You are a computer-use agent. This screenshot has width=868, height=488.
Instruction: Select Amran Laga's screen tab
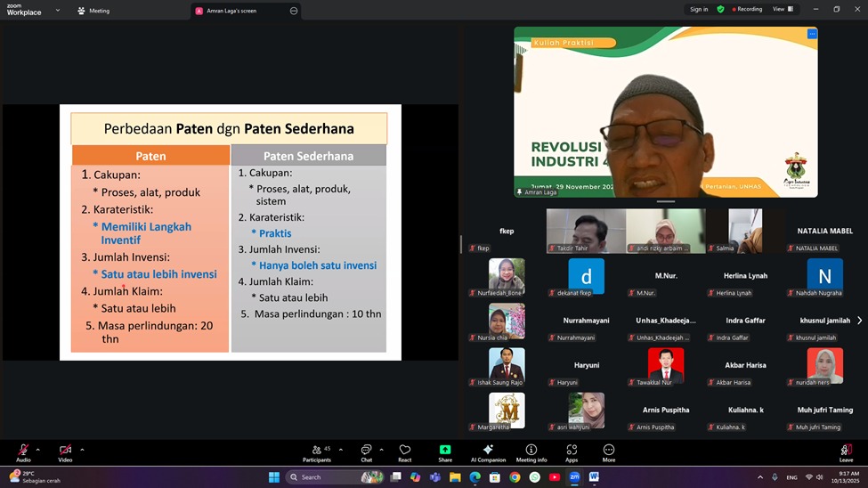(237, 11)
